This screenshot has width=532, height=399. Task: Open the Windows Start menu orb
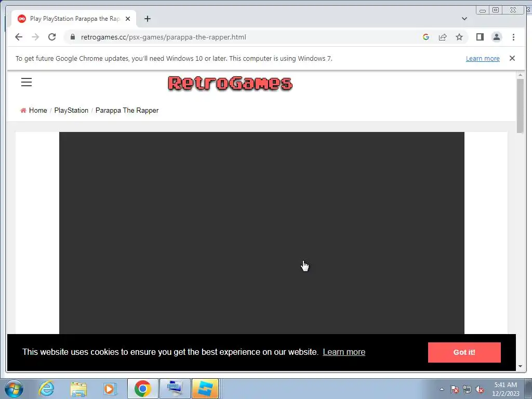[x=14, y=389]
